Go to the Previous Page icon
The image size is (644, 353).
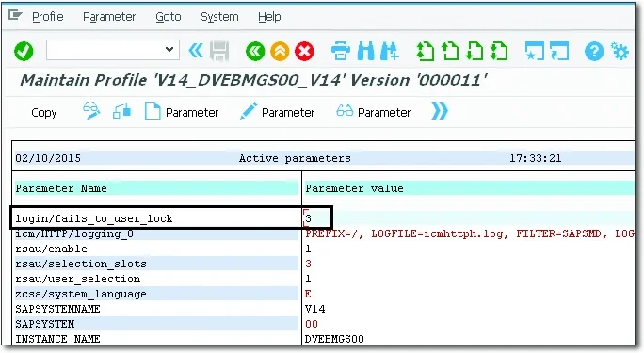point(450,52)
